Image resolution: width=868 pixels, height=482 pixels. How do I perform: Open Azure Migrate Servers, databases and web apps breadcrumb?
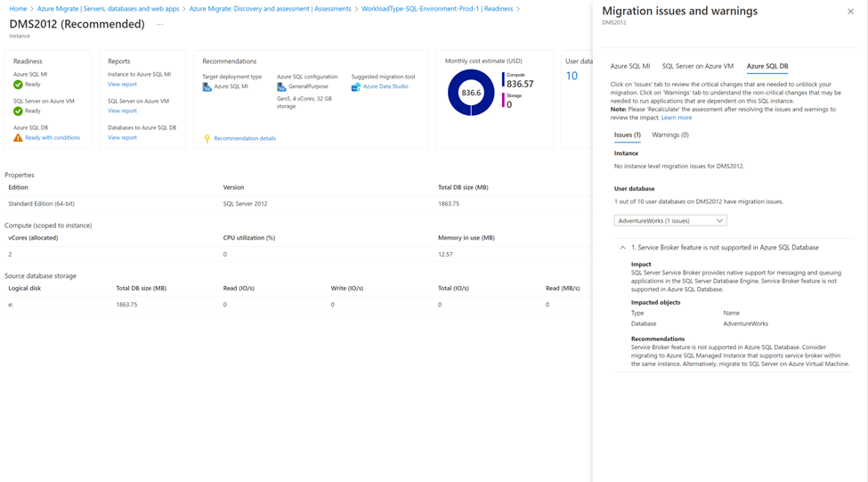tap(108, 9)
